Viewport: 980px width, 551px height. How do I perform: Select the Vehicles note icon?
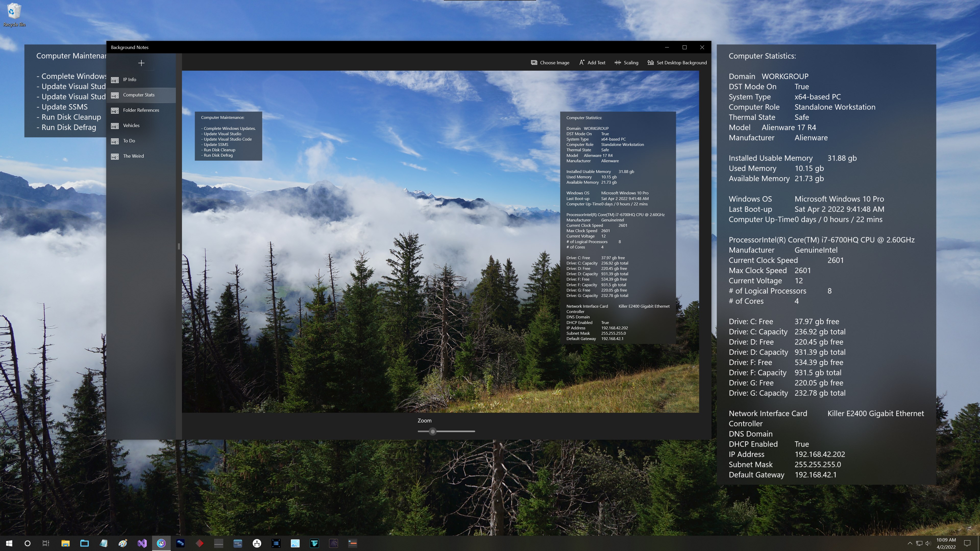pyautogui.click(x=115, y=126)
